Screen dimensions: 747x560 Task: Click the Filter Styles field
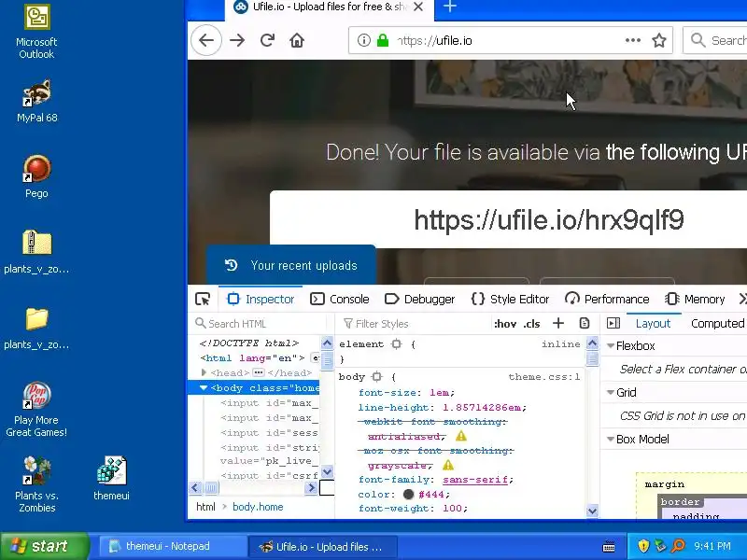(415, 324)
